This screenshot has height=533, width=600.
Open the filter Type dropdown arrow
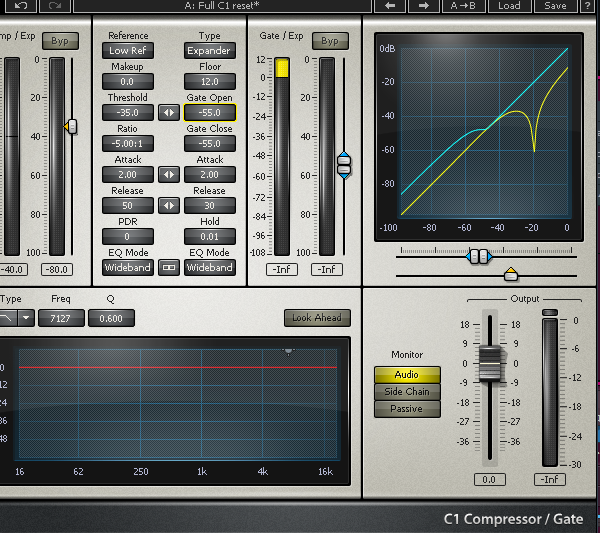[26, 318]
